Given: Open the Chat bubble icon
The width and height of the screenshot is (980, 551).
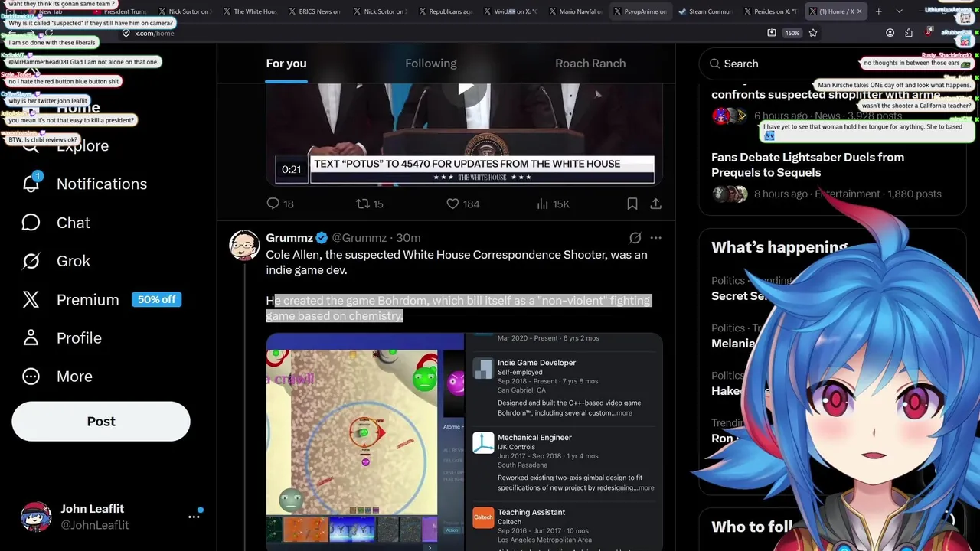Looking at the screenshot, I should [x=31, y=223].
